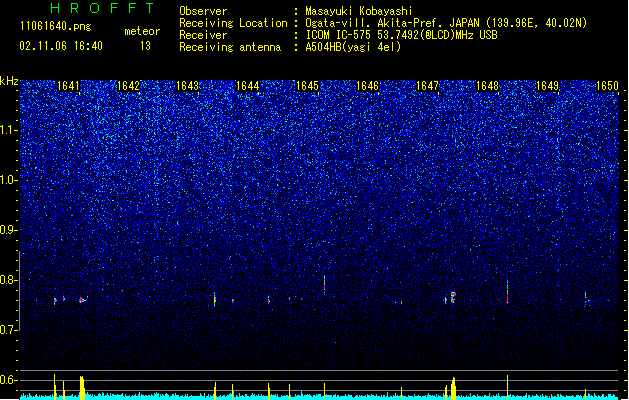Viewport: 629px width, 400px height.
Task: Click the 1641 time marker
Action: point(68,86)
